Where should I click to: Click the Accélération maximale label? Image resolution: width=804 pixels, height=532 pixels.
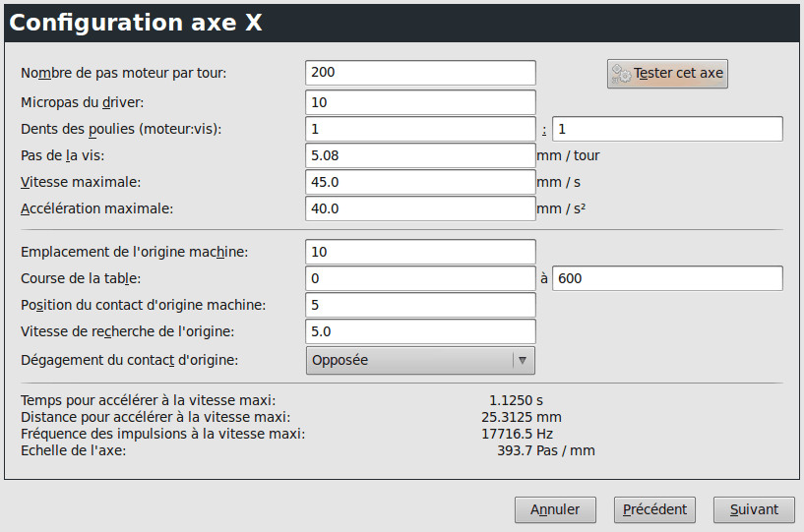(x=96, y=209)
